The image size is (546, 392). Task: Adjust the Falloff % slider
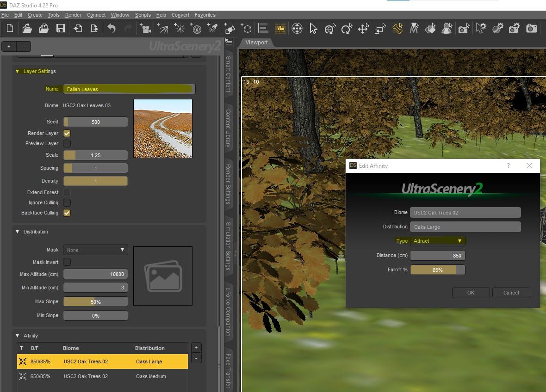(x=437, y=270)
